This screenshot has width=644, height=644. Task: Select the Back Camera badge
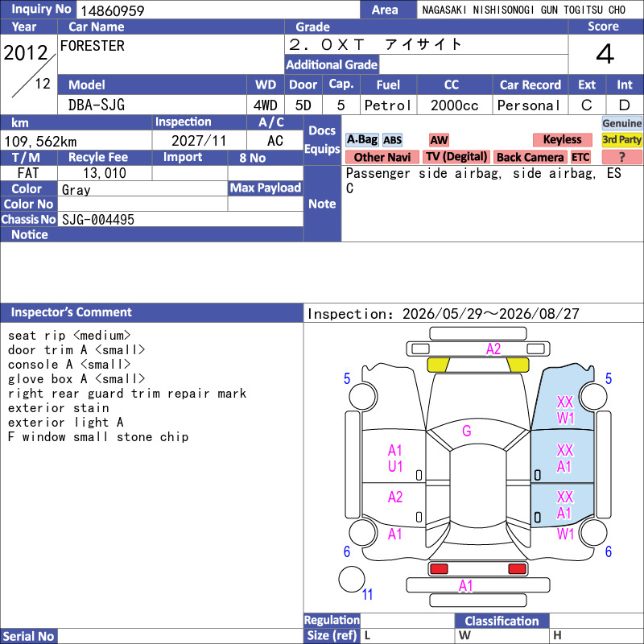click(x=530, y=157)
